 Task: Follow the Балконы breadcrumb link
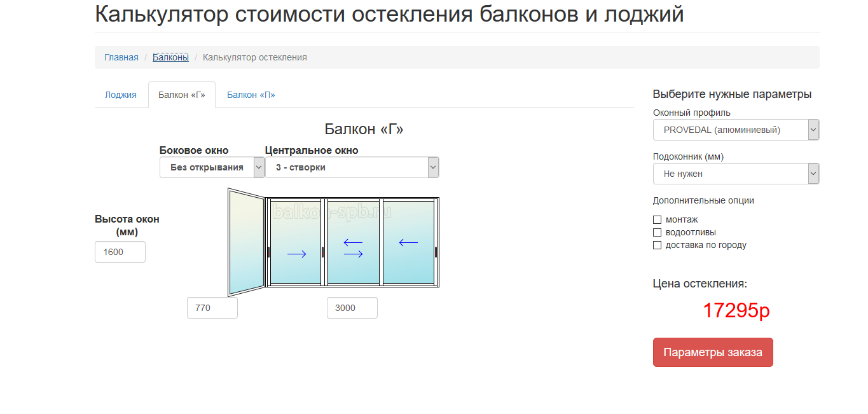[x=170, y=57]
